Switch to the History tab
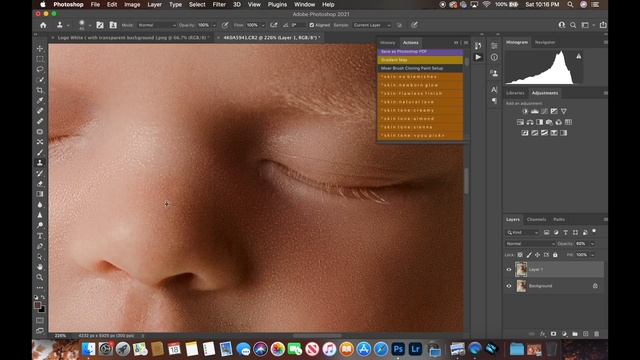The image size is (640, 360). (x=387, y=42)
